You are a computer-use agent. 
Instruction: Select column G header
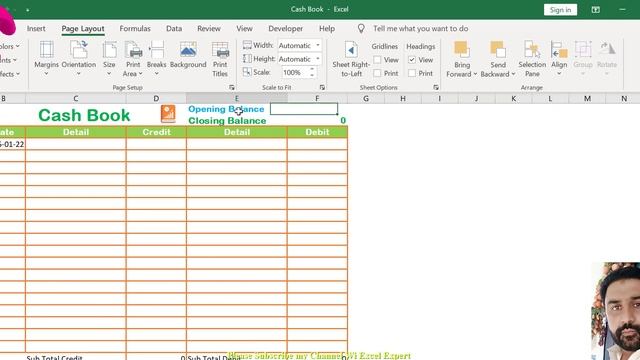(x=366, y=98)
